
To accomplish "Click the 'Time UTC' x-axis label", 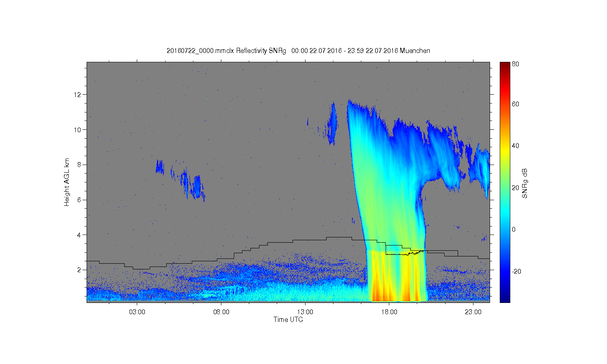I will pyautogui.click(x=288, y=320).
